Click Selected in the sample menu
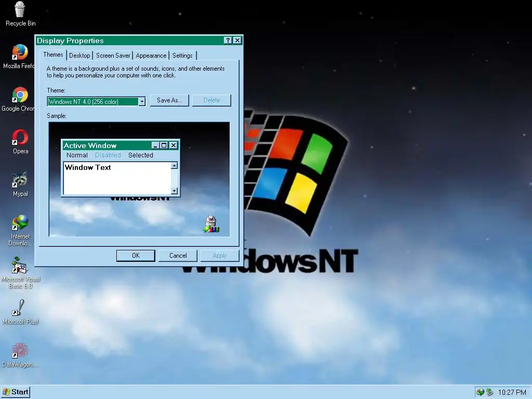Viewport: 532px width, 399px height. [140, 155]
